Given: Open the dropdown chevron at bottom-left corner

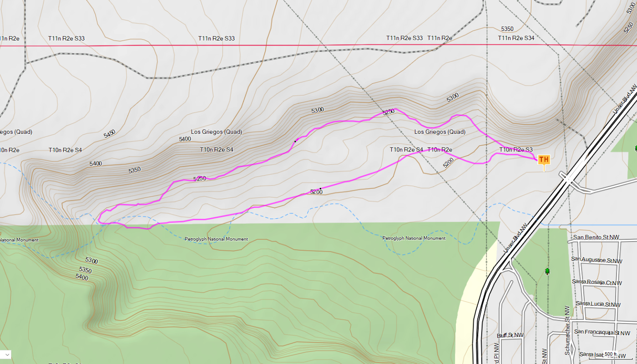Looking at the screenshot, I should click(x=6, y=354).
